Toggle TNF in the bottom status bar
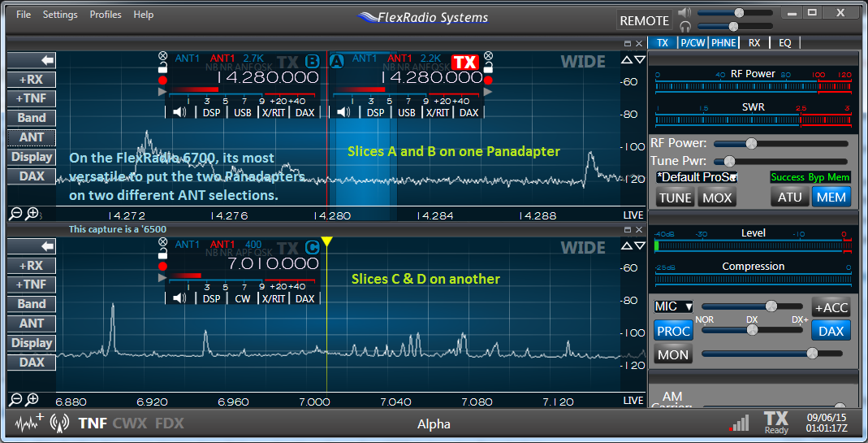Viewport: 868px width, 443px height. 93,423
